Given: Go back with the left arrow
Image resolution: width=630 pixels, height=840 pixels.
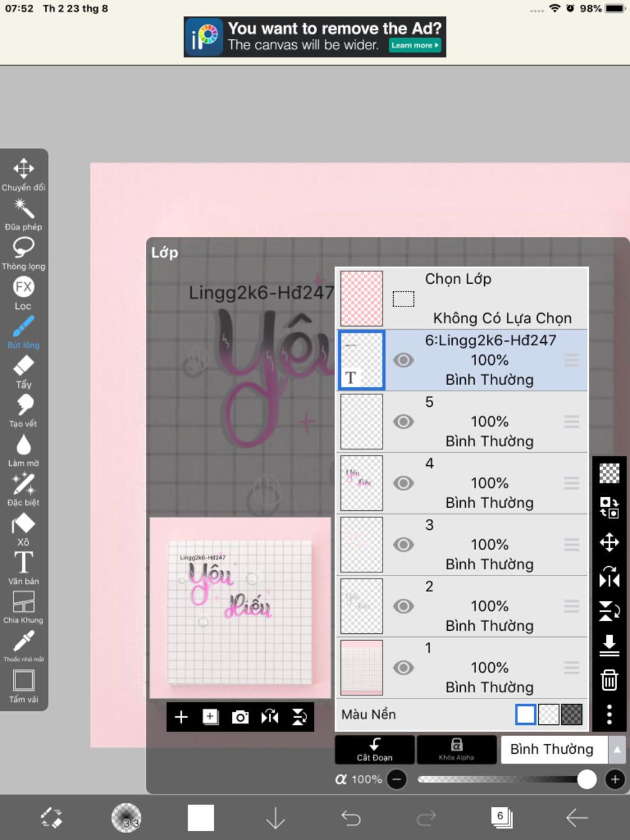Looking at the screenshot, I should (x=577, y=818).
